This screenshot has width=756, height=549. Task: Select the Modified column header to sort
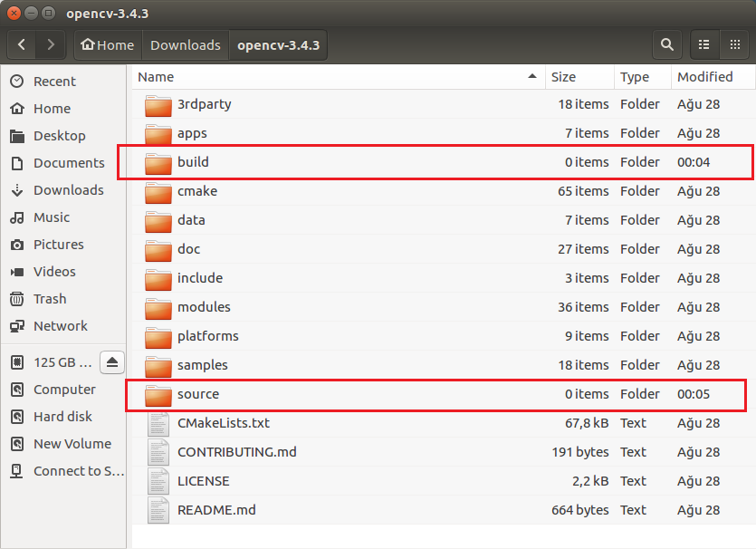tap(703, 77)
